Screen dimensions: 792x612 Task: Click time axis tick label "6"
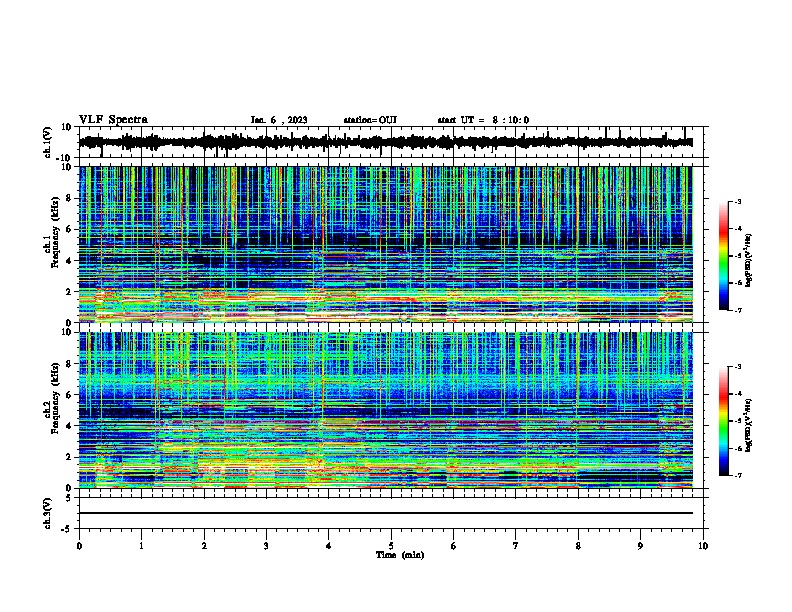click(454, 546)
